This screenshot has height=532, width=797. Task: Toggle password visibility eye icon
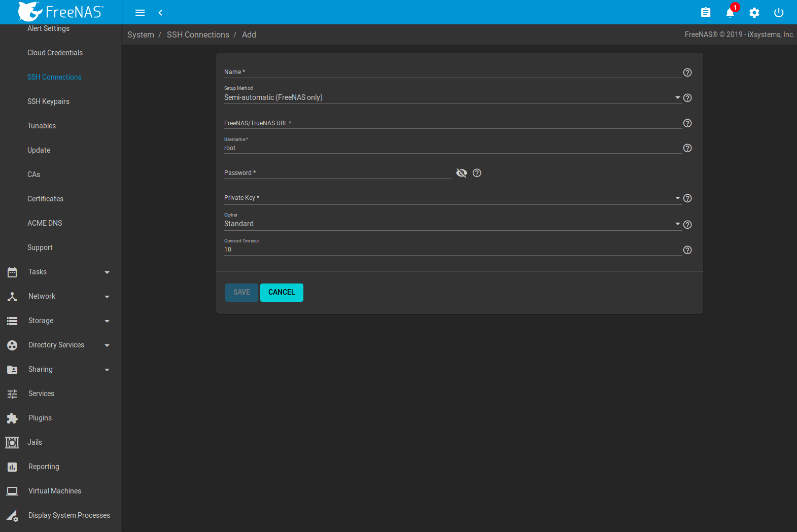tap(462, 173)
